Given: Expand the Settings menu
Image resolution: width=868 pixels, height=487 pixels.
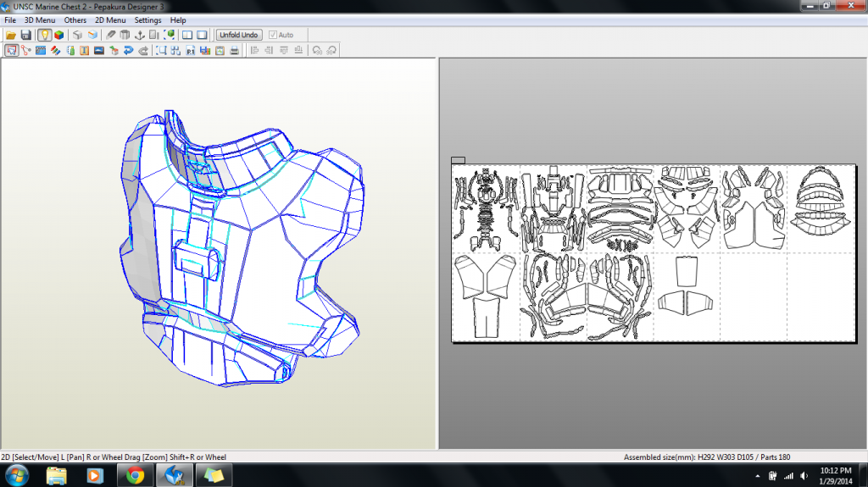Looking at the screenshot, I should coord(147,19).
